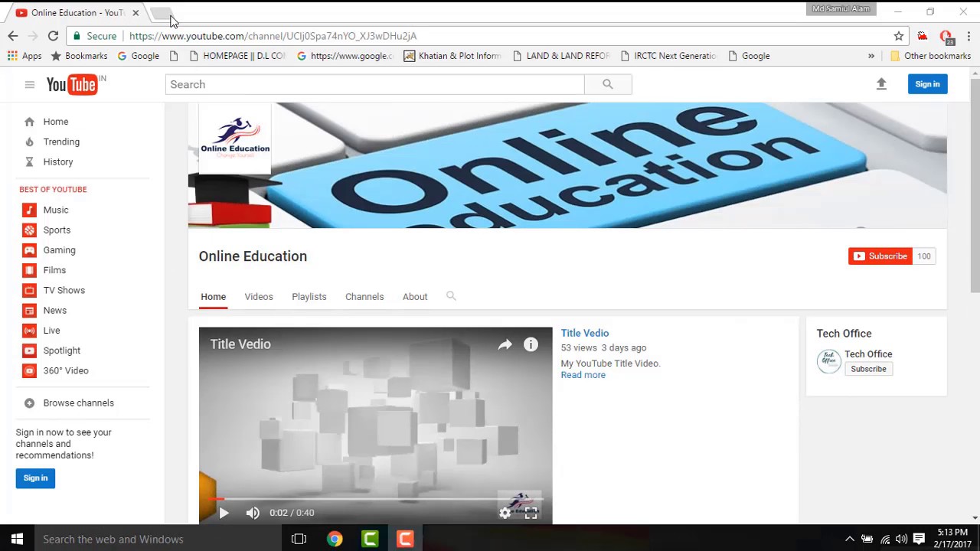Switch to the Videos tab
The image size is (980, 551).
click(259, 297)
